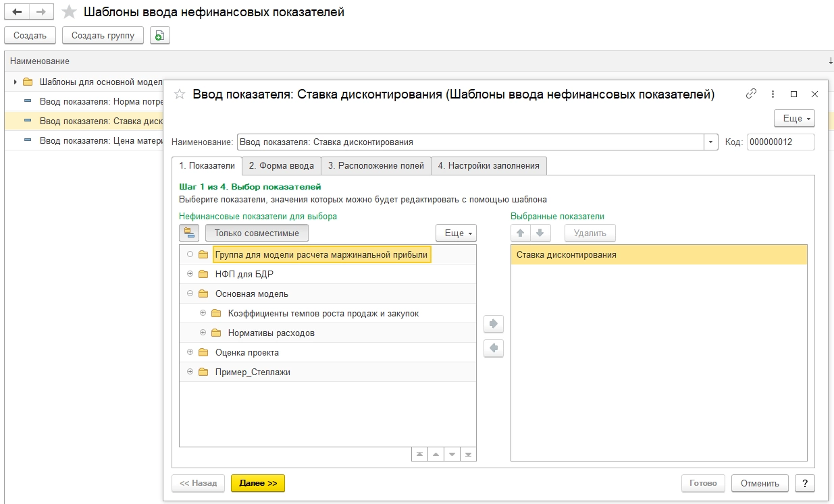
Task: Toggle the Только совместимые filter
Action: click(257, 233)
